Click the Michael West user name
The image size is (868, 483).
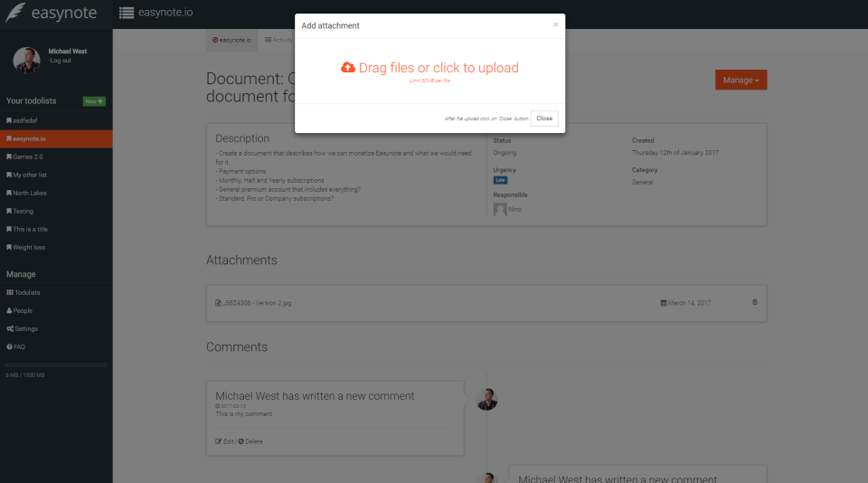coord(68,51)
